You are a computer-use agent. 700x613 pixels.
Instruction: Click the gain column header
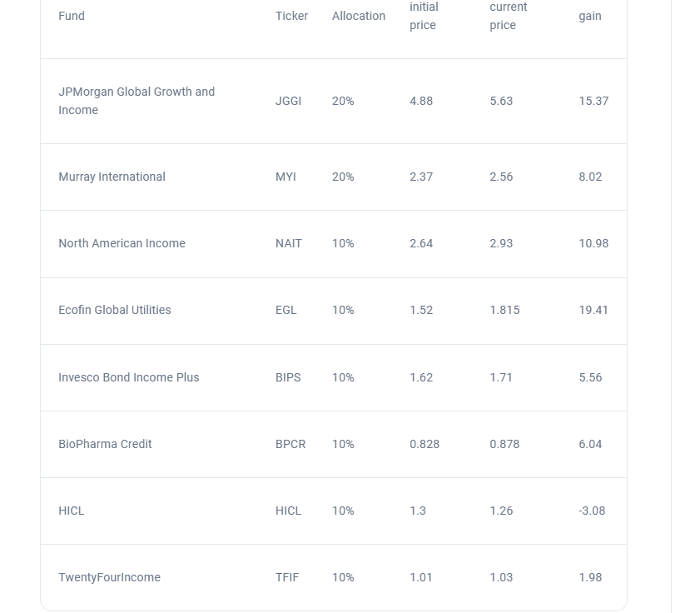coord(590,17)
